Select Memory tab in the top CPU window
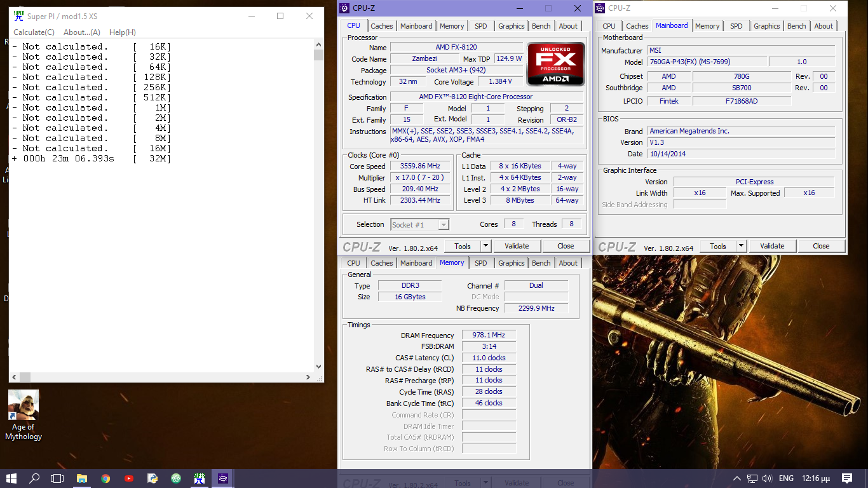The width and height of the screenshot is (868, 488). point(452,26)
